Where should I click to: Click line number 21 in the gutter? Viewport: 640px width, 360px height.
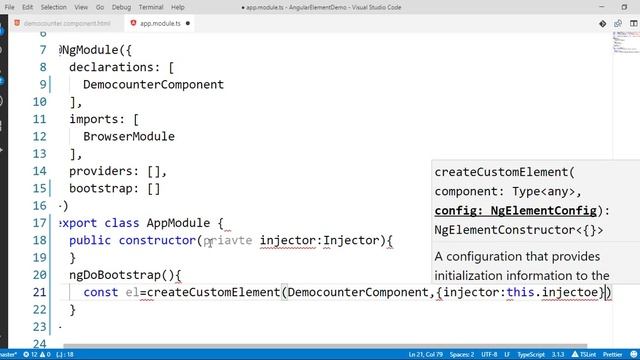click(x=40, y=292)
